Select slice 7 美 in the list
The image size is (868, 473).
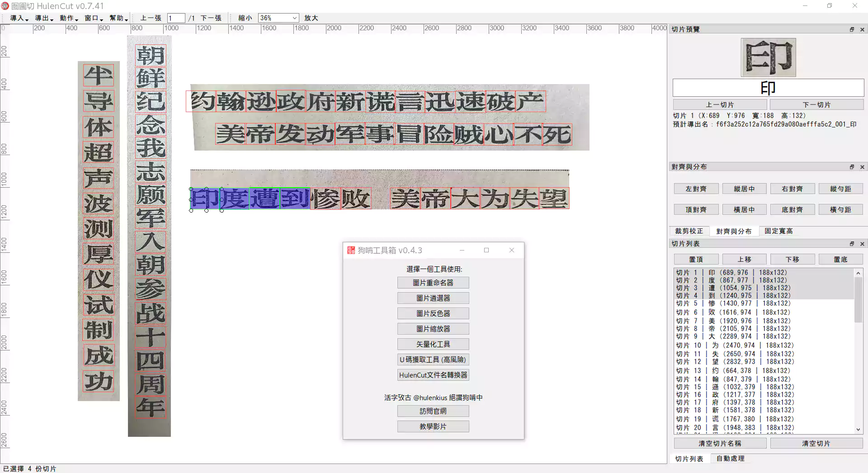(764, 321)
